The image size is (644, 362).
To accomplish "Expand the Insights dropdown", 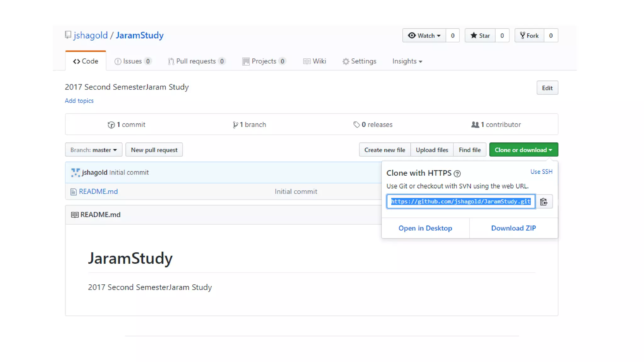I will pos(407,61).
